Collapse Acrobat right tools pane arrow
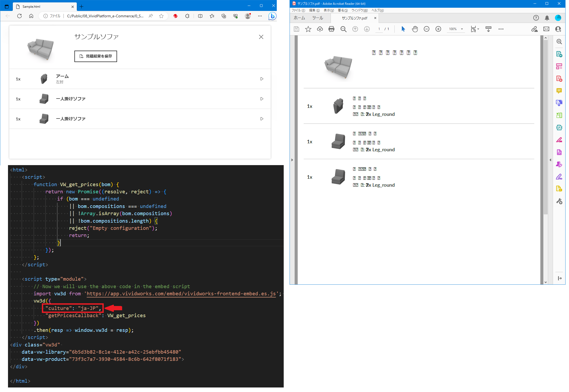 point(550,160)
